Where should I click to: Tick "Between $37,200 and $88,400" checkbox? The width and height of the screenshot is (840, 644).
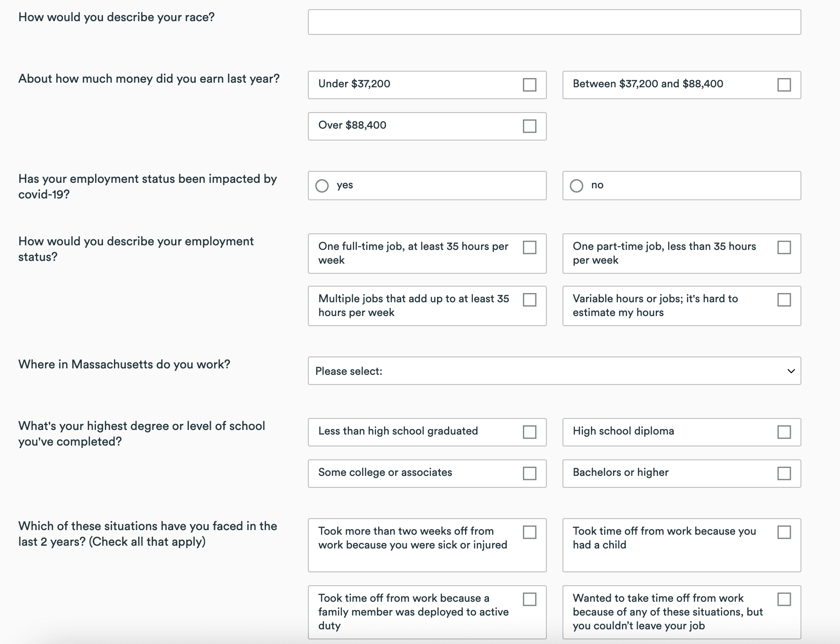pos(784,85)
